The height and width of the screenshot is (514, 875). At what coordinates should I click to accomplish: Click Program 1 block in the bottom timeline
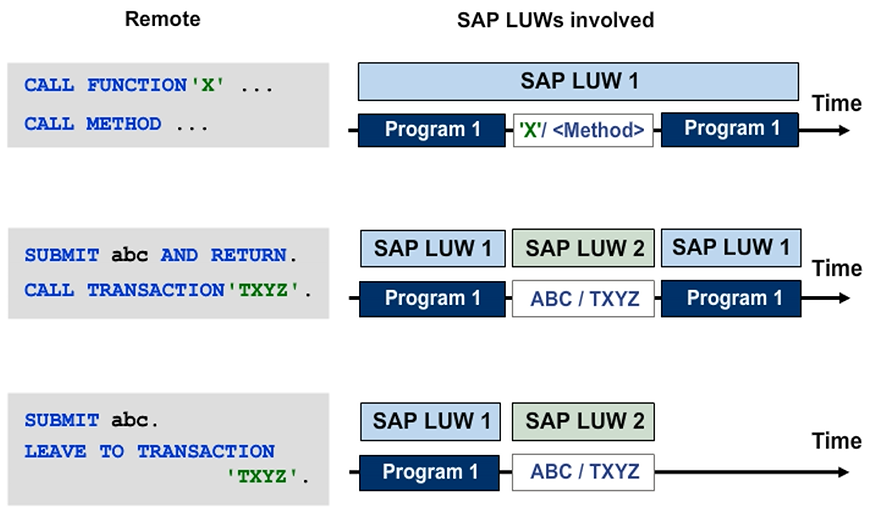pyautogui.click(x=432, y=472)
